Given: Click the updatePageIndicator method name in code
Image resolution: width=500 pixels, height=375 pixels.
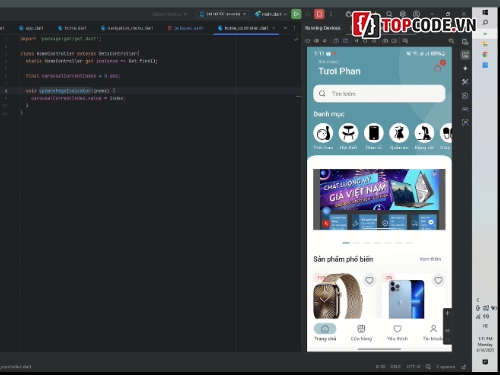Looking at the screenshot, I should coord(65,91).
